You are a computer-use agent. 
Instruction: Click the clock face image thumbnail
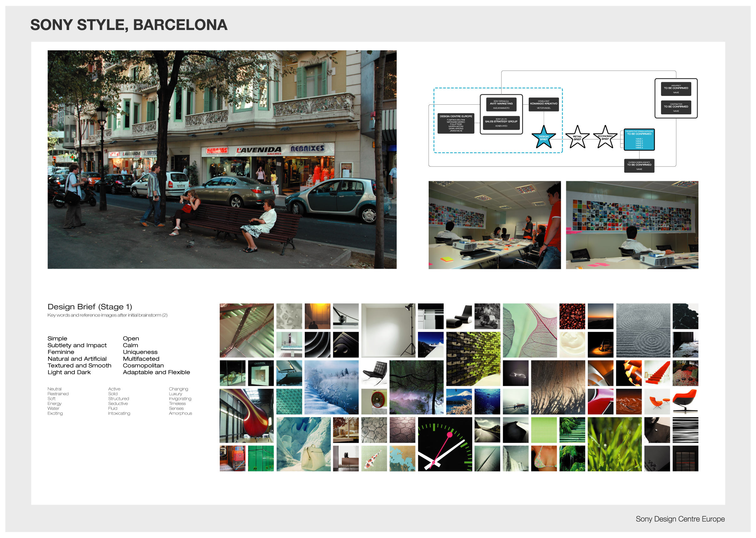445,444
